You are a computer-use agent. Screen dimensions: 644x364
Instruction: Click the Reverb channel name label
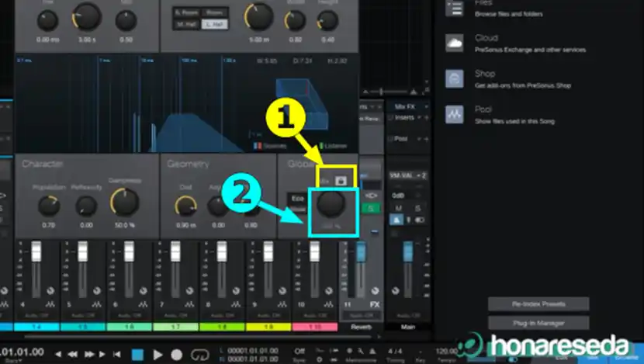tap(362, 327)
